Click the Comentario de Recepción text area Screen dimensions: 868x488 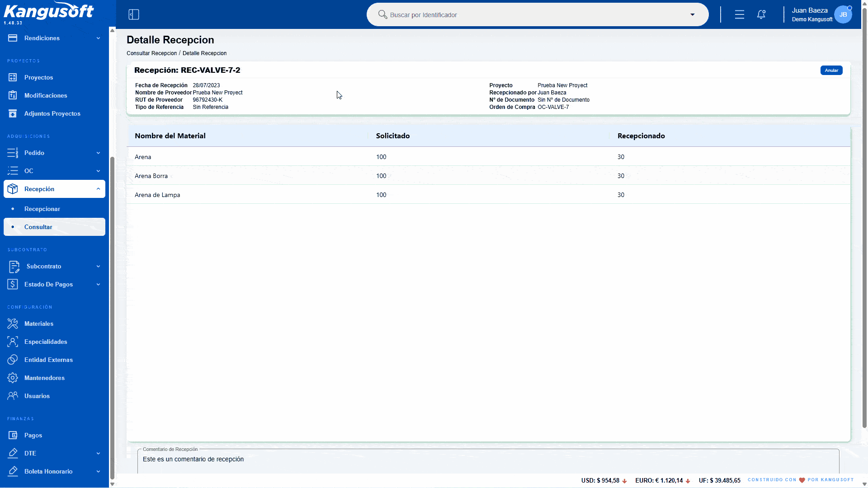(x=488, y=461)
